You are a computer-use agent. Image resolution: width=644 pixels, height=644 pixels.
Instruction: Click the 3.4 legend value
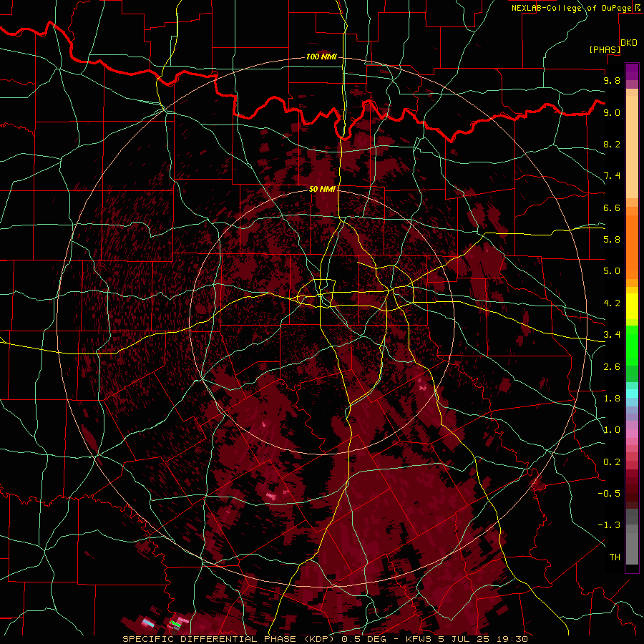(x=612, y=335)
